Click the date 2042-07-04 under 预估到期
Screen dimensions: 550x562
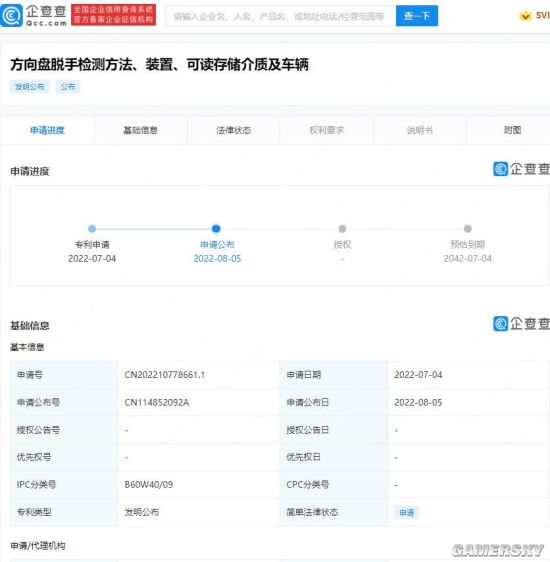[468, 258]
